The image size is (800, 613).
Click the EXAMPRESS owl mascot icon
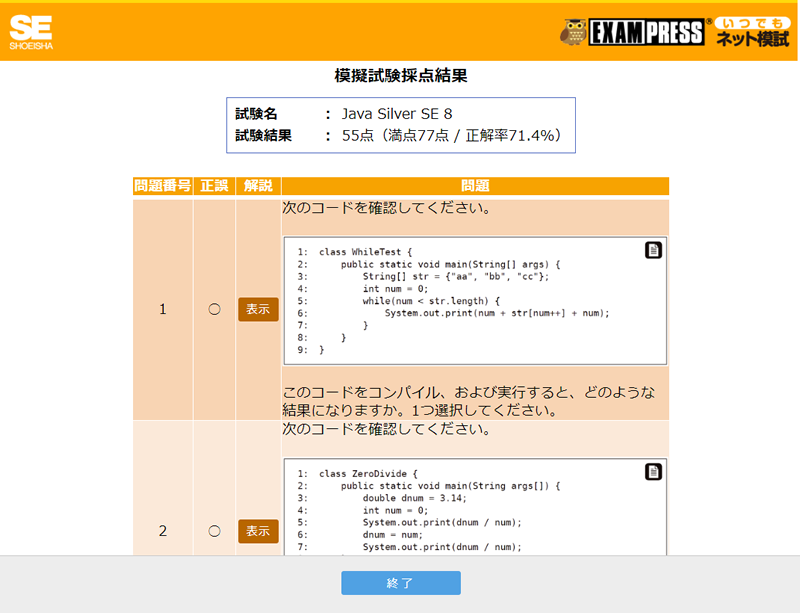pos(573,32)
